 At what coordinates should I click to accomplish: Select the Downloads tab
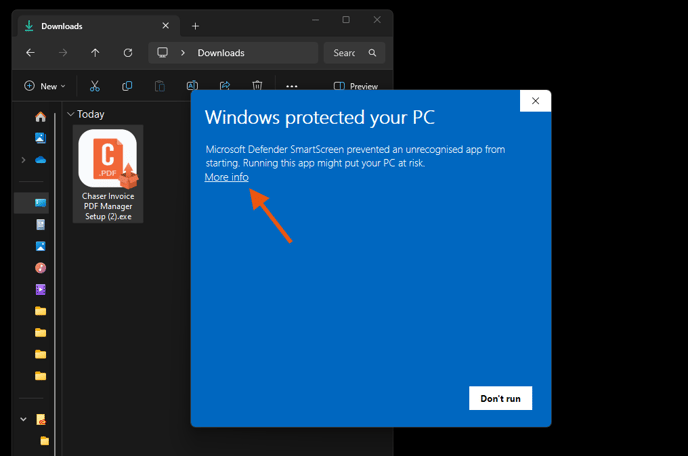pyautogui.click(x=99, y=26)
